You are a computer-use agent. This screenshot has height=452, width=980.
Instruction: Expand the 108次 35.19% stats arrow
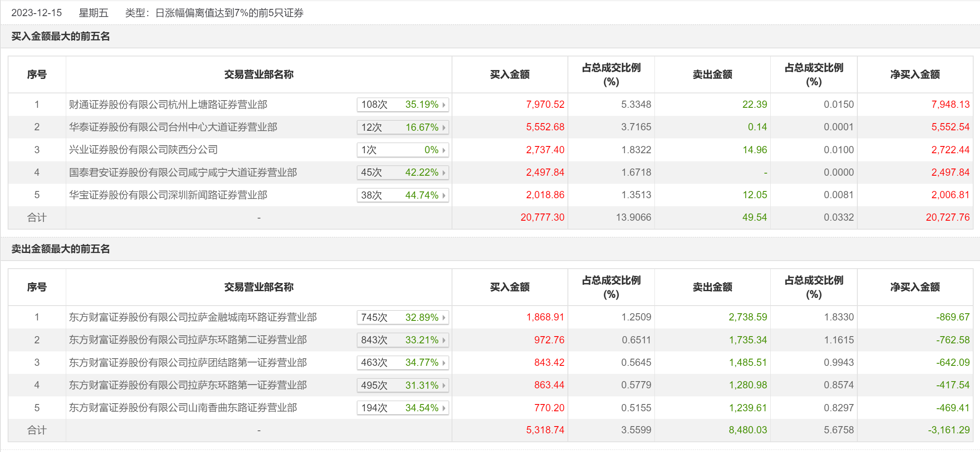(444, 105)
